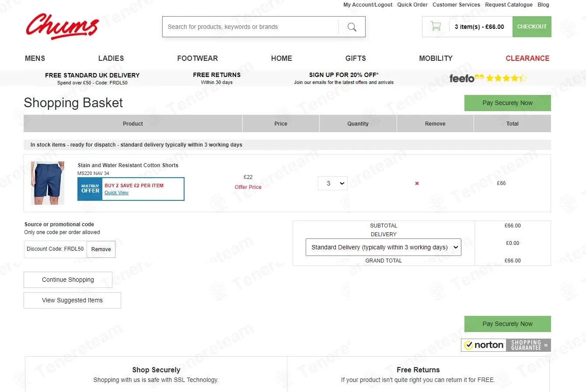Remove shorts with the red X
The image size is (586, 392).
tap(417, 183)
